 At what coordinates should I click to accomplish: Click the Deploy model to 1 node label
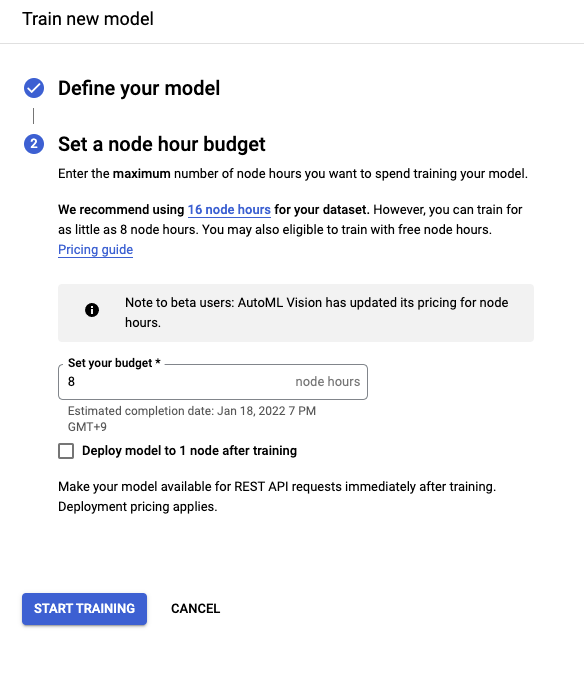coord(189,451)
